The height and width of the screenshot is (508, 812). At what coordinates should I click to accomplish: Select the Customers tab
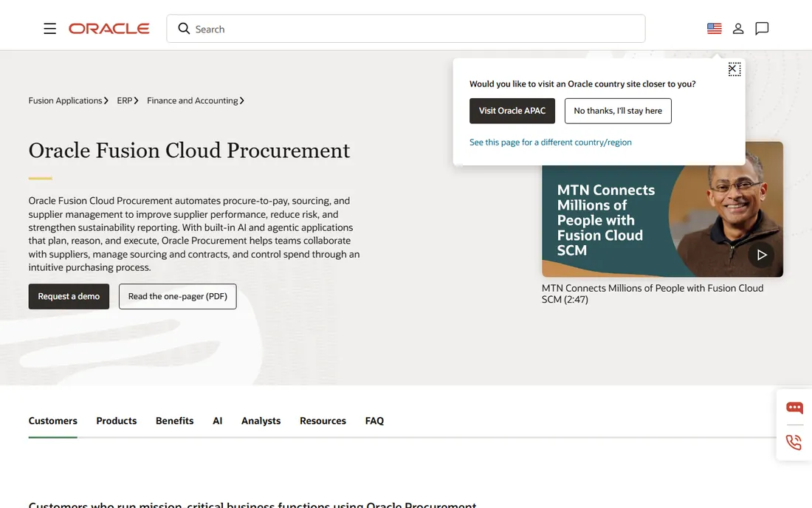click(x=53, y=420)
